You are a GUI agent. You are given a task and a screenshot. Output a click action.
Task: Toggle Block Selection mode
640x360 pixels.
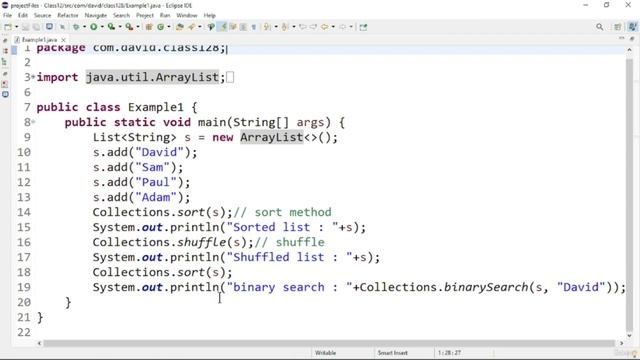(243, 27)
